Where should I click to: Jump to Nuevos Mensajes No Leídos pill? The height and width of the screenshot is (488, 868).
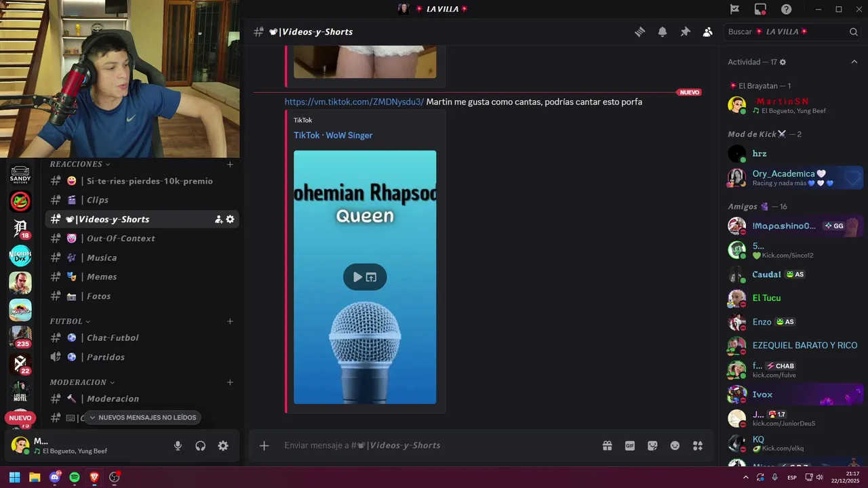(x=142, y=418)
